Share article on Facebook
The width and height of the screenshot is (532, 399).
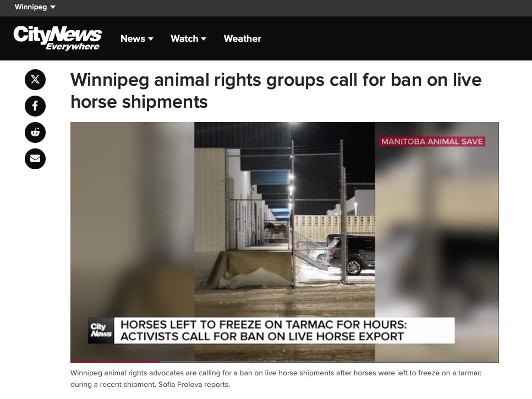(35, 106)
